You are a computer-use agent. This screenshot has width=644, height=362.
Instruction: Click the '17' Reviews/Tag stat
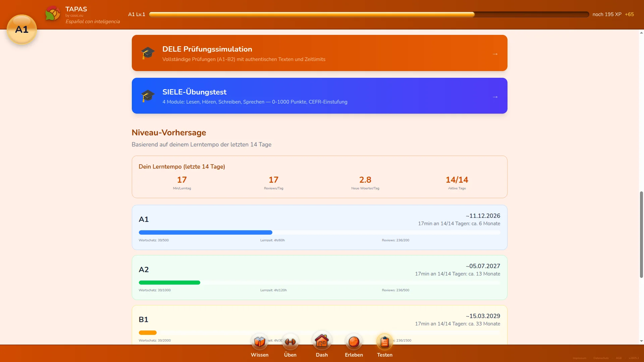tap(273, 180)
